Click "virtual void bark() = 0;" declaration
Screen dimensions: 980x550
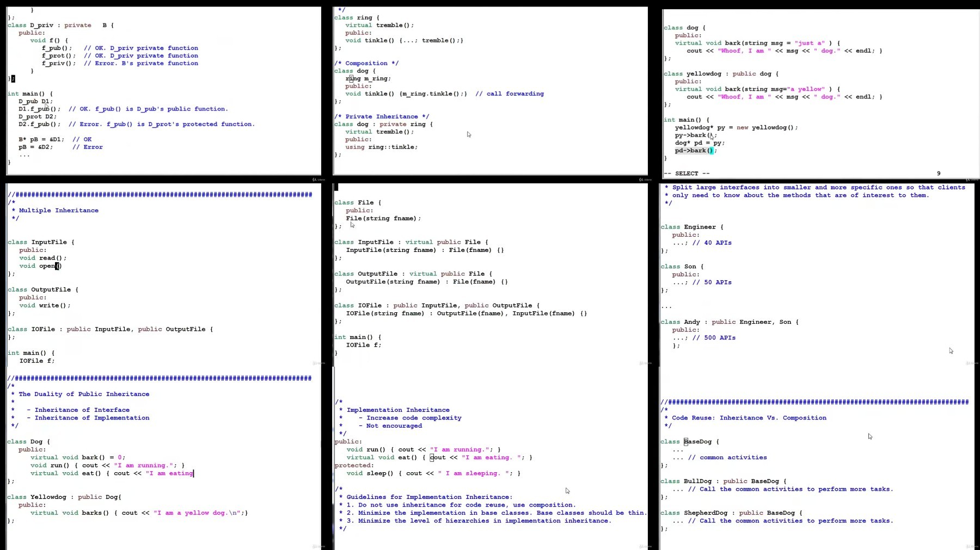(x=78, y=458)
